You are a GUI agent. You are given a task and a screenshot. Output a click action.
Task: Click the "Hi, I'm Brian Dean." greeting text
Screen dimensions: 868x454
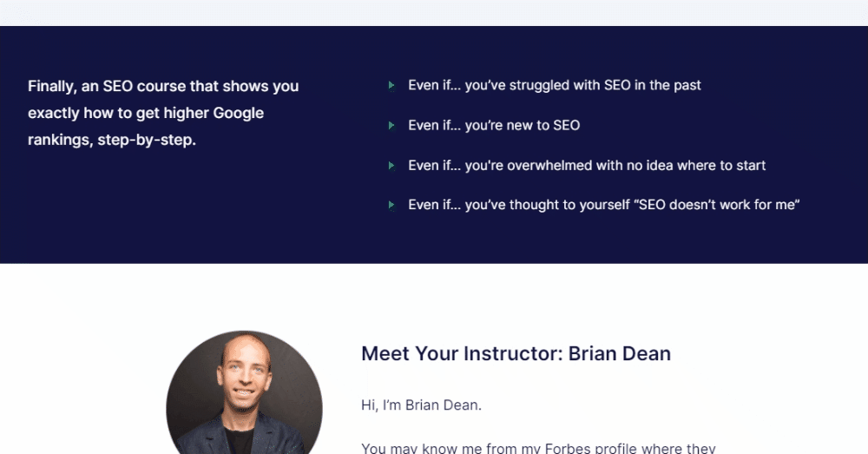[421, 405]
